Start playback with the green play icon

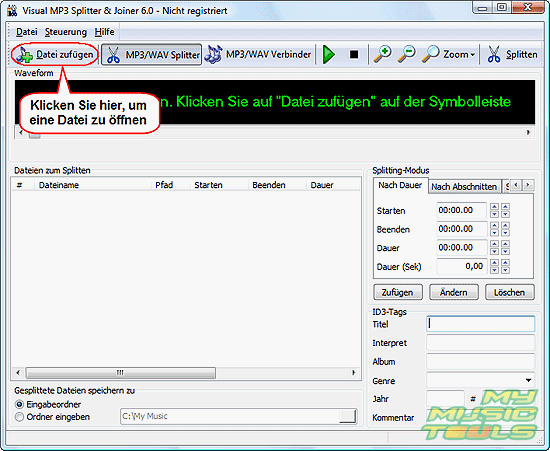pyautogui.click(x=329, y=55)
